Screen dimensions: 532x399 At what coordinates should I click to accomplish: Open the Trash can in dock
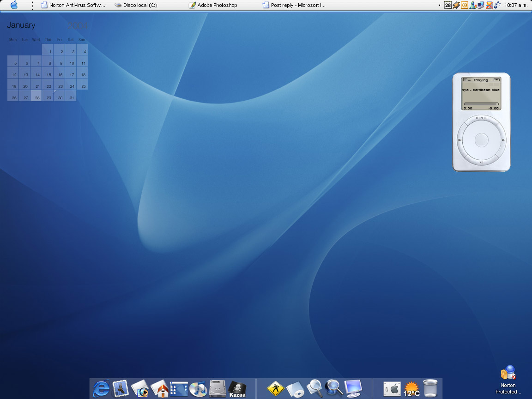[x=430, y=388]
